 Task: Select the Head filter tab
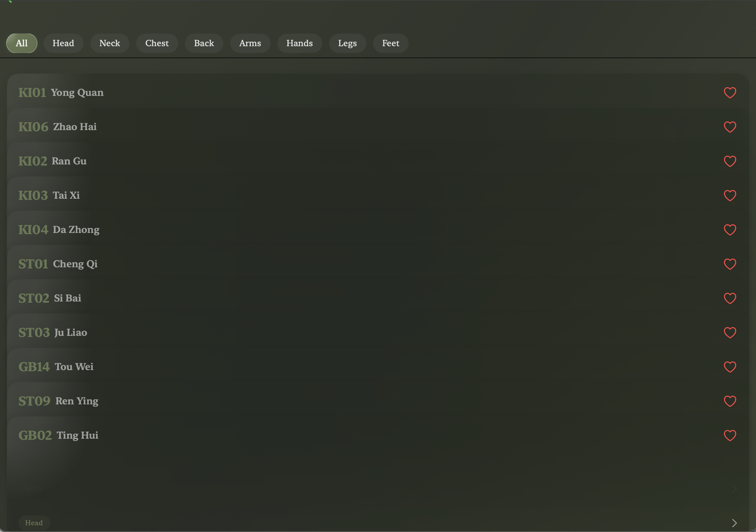coord(63,43)
